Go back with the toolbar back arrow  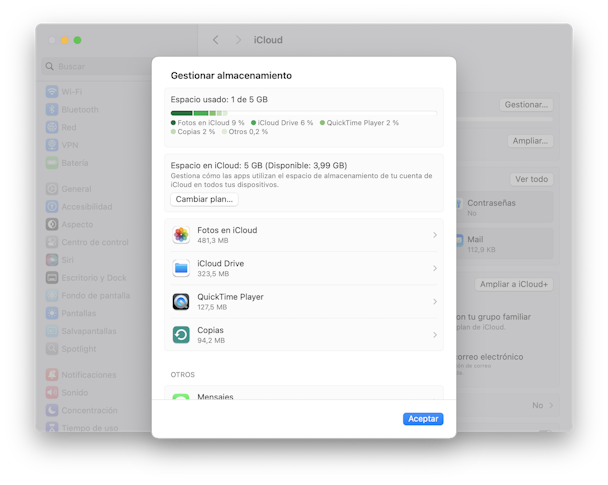click(216, 40)
